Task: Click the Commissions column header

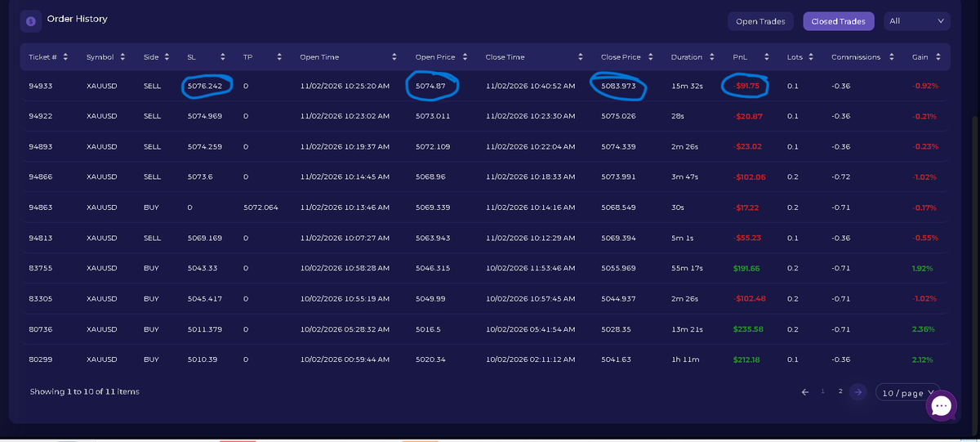Action: tap(856, 57)
